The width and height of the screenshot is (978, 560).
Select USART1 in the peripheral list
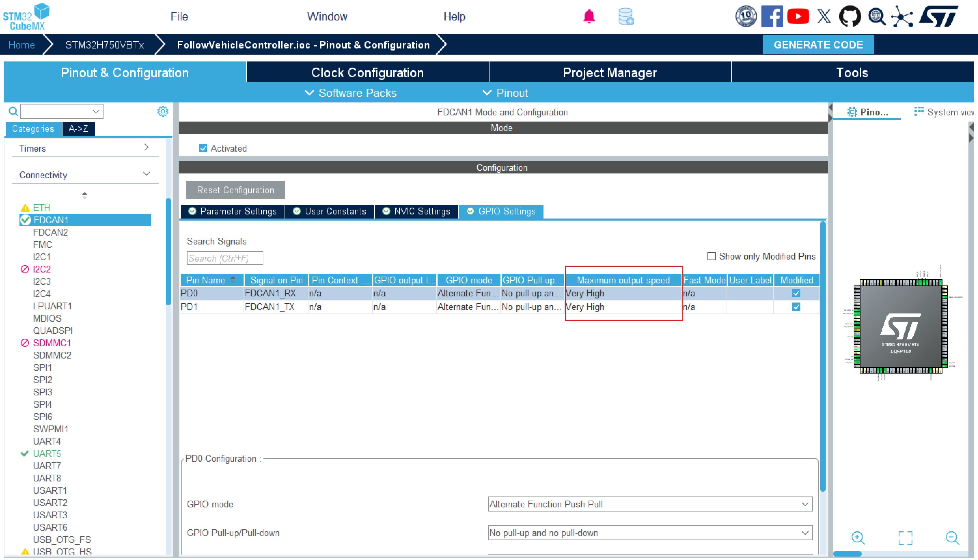(50, 490)
